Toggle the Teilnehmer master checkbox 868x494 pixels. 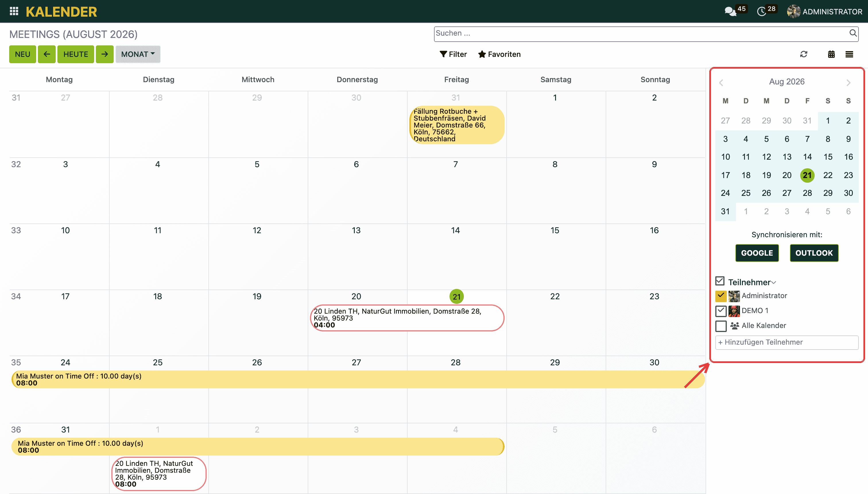pyautogui.click(x=720, y=281)
